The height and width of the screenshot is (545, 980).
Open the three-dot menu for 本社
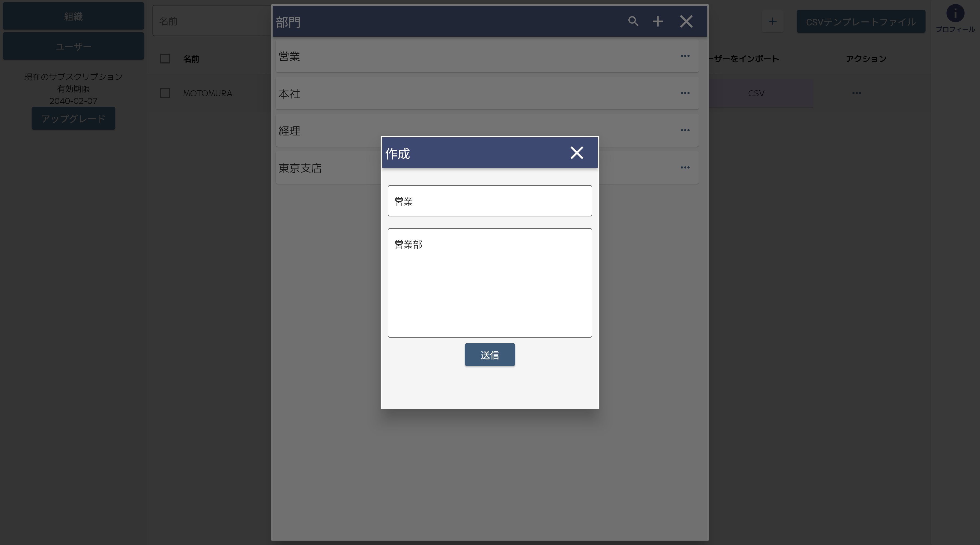pyautogui.click(x=685, y=93)
